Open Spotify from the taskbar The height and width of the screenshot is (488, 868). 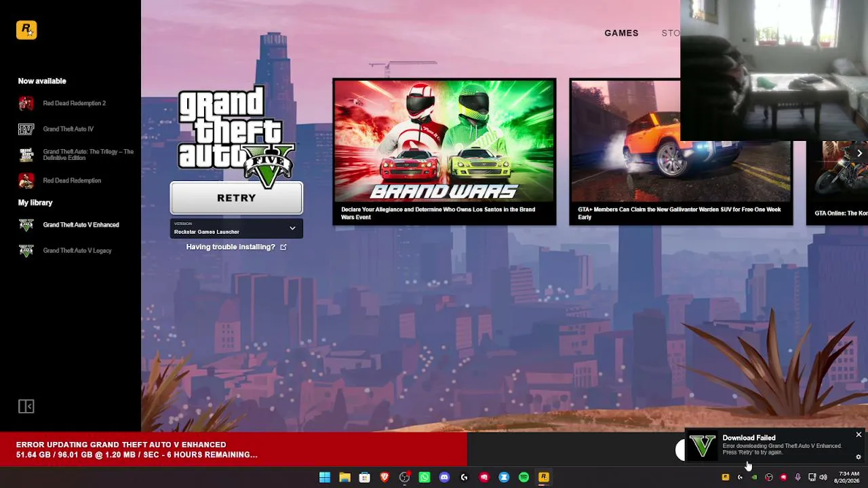[x=524, y=477]
